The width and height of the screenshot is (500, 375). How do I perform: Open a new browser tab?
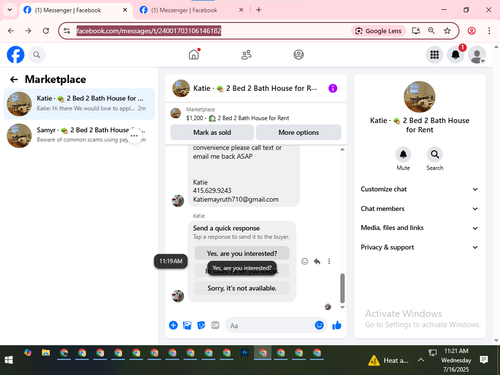point(259,10)
